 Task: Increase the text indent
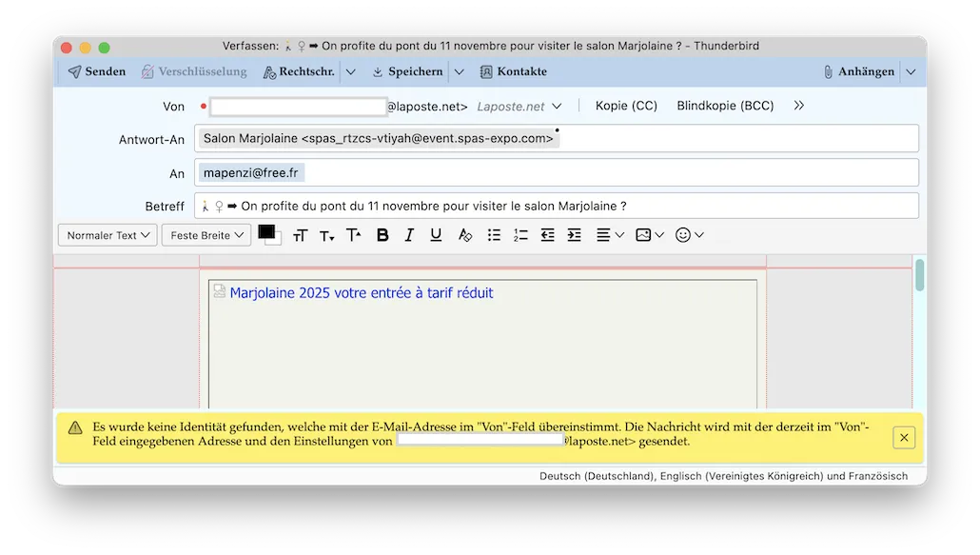(x=574, y=235)
